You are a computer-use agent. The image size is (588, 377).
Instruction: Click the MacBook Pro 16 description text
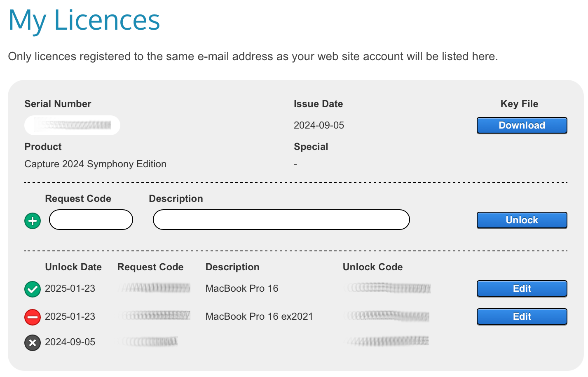[x=242, y=288]
